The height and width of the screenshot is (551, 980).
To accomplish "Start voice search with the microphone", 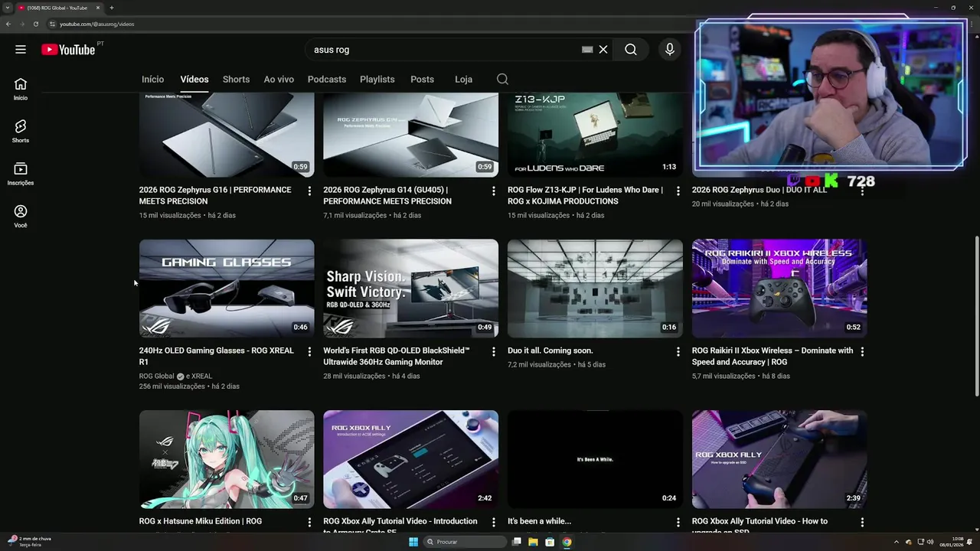I will point(670,50).
